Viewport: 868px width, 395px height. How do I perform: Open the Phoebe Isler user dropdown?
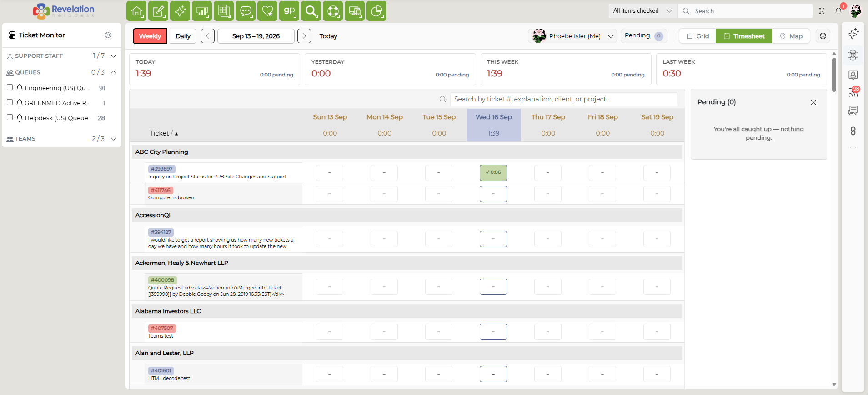click(572, 36)
